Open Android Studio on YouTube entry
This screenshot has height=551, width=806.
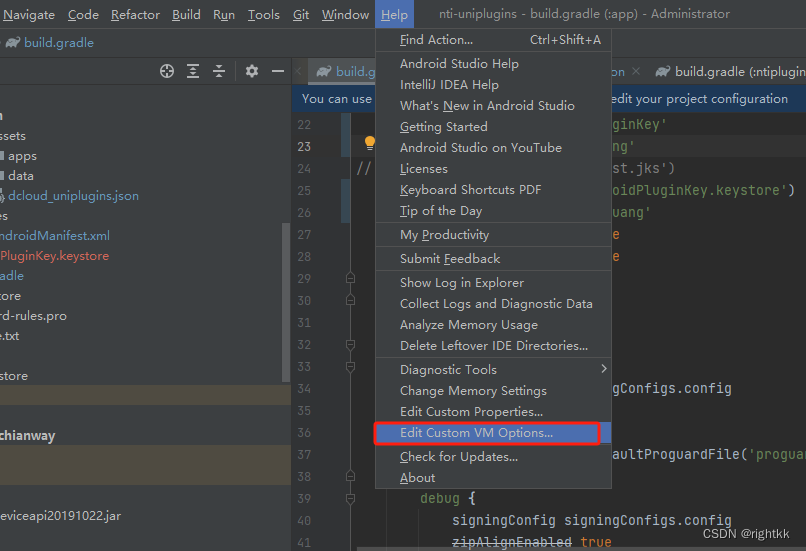pos(493,148)
